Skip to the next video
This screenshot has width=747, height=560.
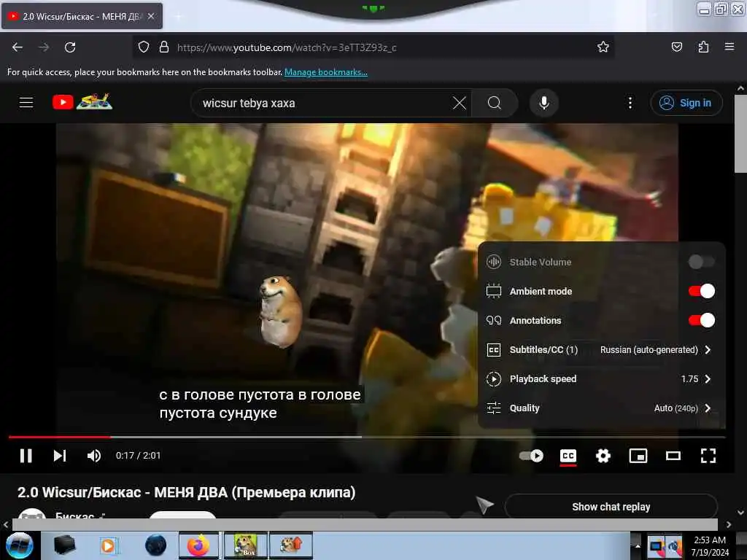pos(60,456)
